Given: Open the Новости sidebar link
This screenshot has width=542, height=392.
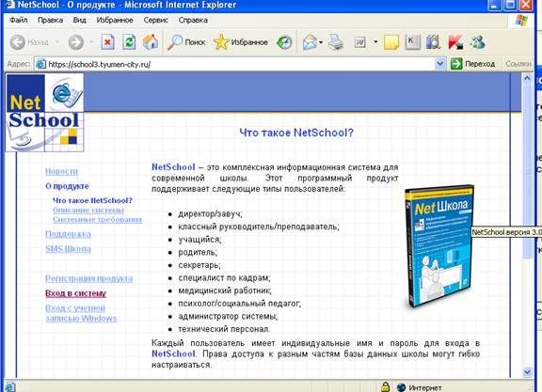Looking at the screenshot, I should click(x=61, y=171).
